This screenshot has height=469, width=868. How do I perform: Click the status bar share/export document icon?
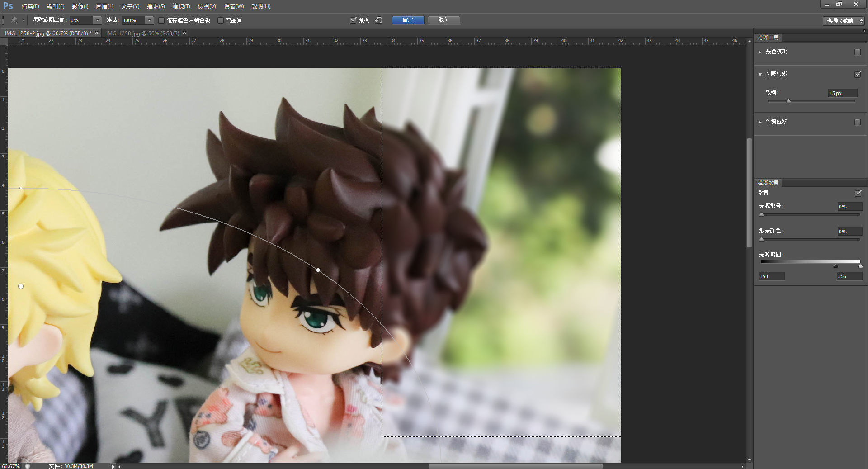[28, 466]
